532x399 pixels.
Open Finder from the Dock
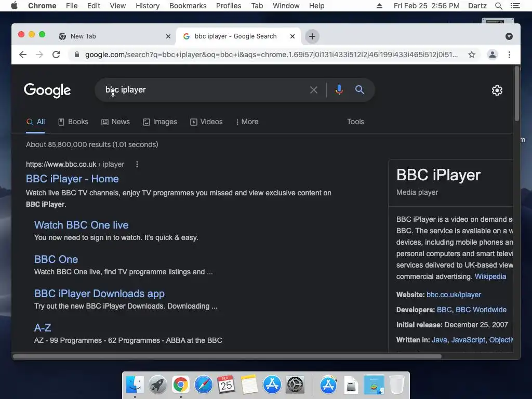[135, 384]
